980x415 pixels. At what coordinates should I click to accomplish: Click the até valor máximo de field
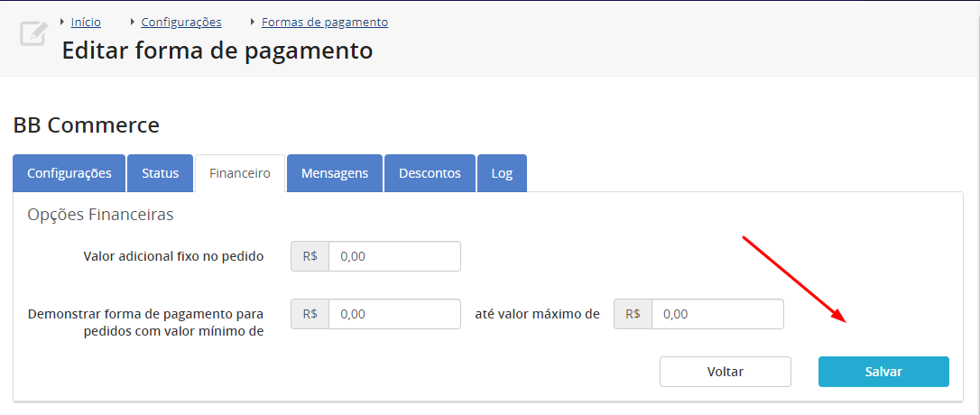(x=717, y=314)
